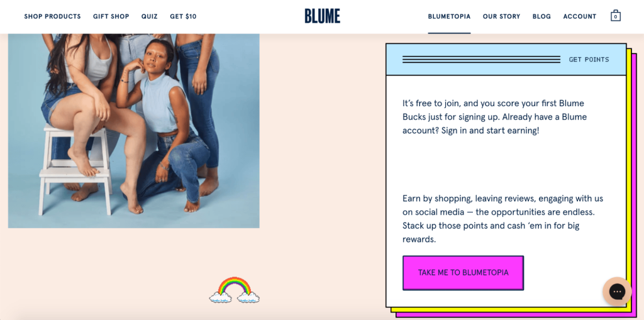Open the QUIZ nav item

150,16
